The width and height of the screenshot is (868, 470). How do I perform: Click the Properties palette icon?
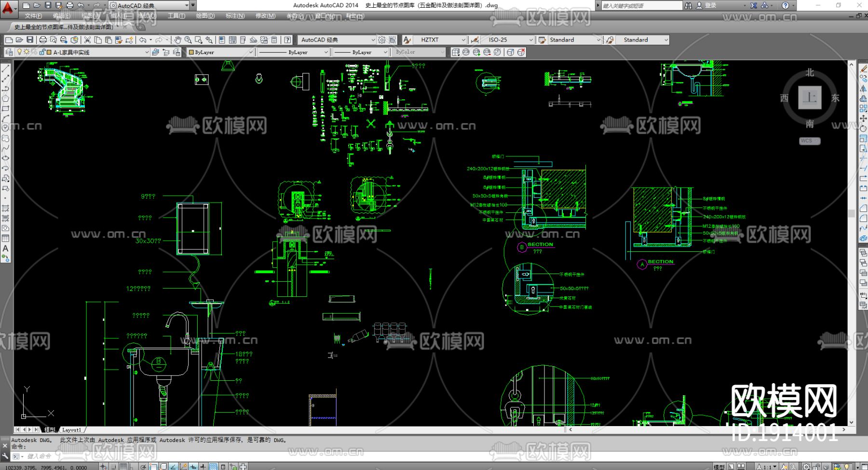click(222, 40)
